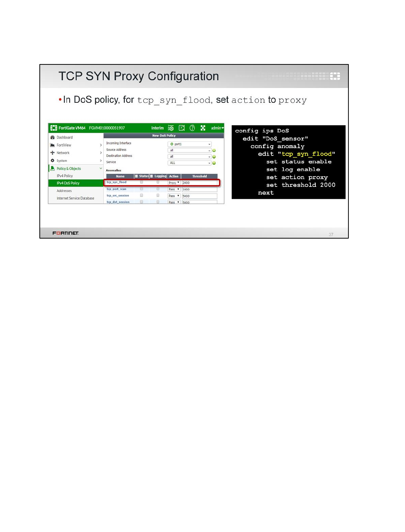405x532 pixels.
Task: Open Destination Address dropdown
Action: pyautogui.click(x=189, y=157)
